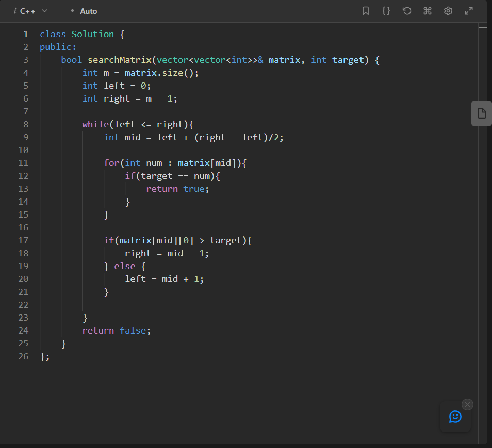The height and width of the screenshot is (448, 492).
Task: Click line number 26 in the gutter
Action: pos(23,356)
